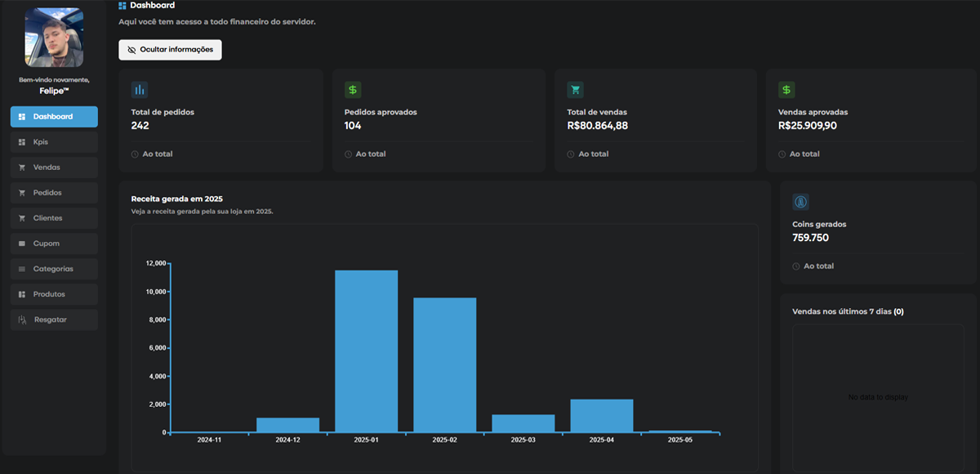
Task: Click the clock icon under Total de pedidos
Action: [135, 154]
